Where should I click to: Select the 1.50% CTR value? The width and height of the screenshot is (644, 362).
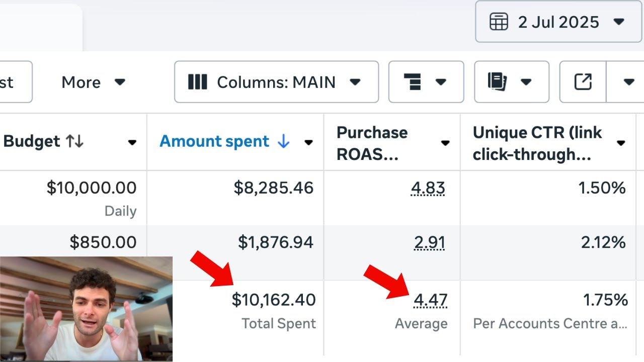click(x=602, y=188)
